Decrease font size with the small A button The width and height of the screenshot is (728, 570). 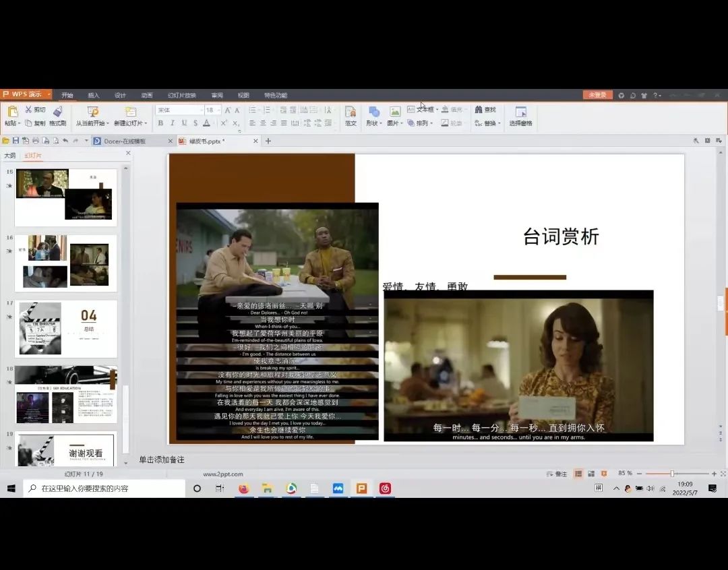coord(237,110)
